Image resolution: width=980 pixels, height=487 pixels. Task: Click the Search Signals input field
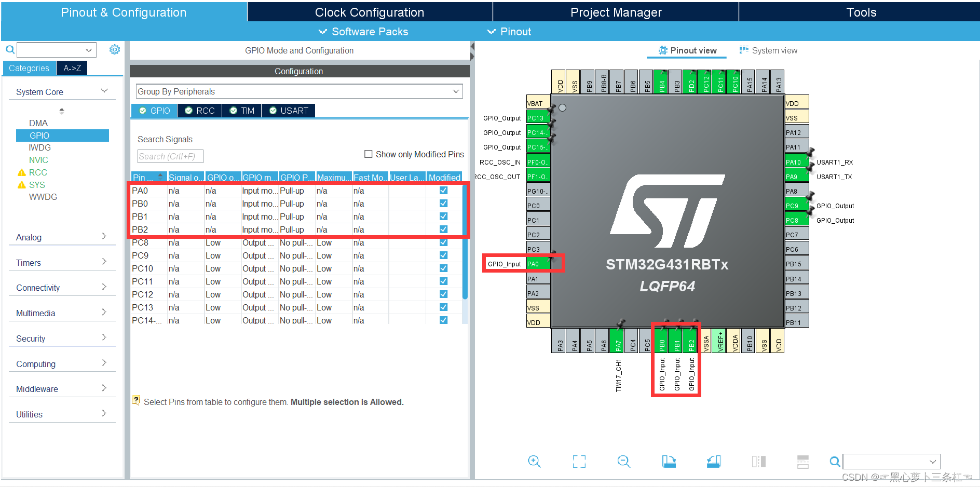coord(170,156)
